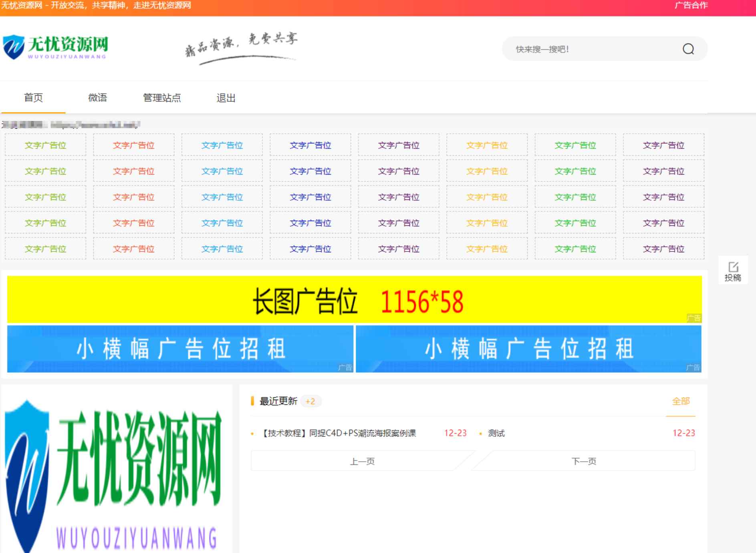Open the article 同捉C4D+PS潮流海报案例课
This screenshot has height=553, width=756.
coord(339,433)
